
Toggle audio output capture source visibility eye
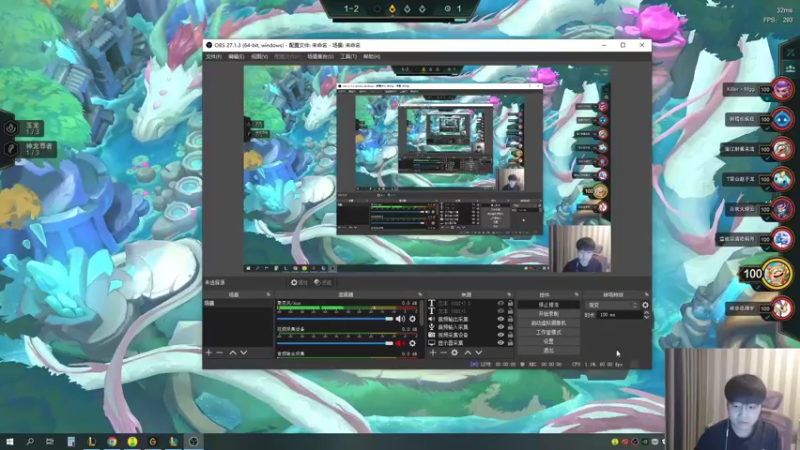pyautogui.click(x=501, y=319)
